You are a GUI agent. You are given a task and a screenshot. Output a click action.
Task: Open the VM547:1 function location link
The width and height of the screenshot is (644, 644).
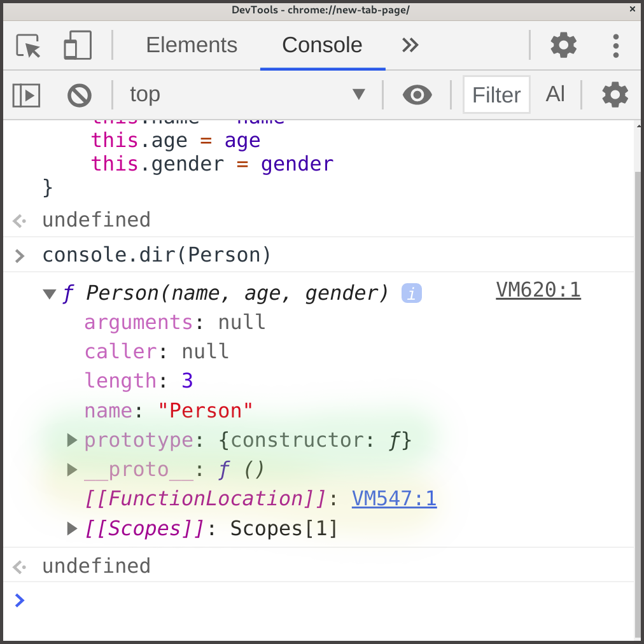click(394, 499)
